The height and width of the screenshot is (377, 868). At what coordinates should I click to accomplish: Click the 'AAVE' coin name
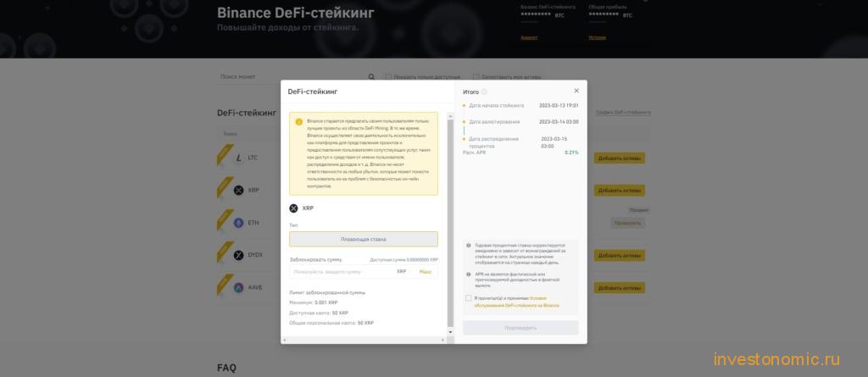point(255,288)
